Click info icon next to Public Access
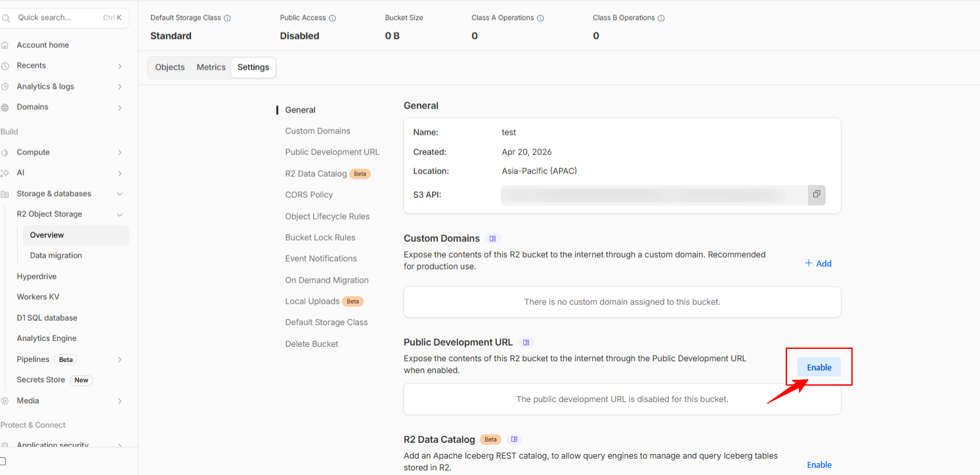Viewport: 980px width, 475px height. point(332,18)
